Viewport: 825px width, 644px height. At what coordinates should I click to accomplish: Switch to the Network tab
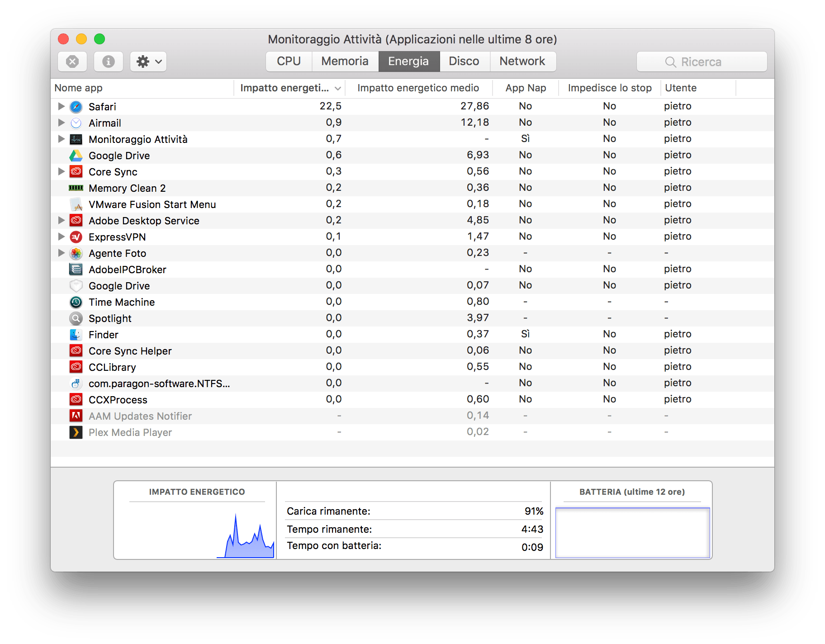[523, 62]
